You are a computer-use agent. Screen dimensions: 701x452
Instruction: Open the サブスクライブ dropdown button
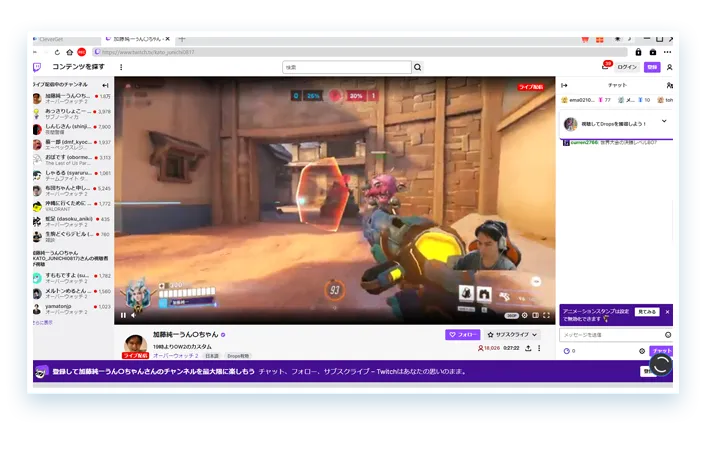click(x=512, y=334)
